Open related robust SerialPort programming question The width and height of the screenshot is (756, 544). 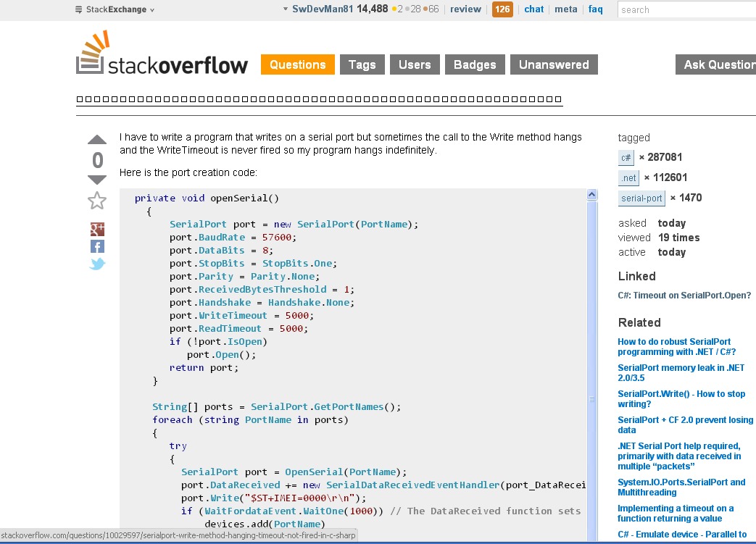677,346
